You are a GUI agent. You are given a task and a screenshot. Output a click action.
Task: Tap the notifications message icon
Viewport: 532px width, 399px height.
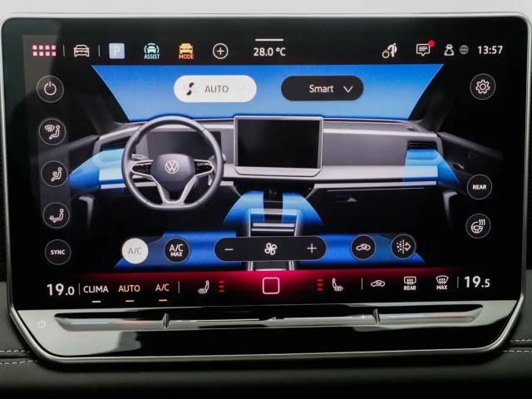(x=423, y=50)
